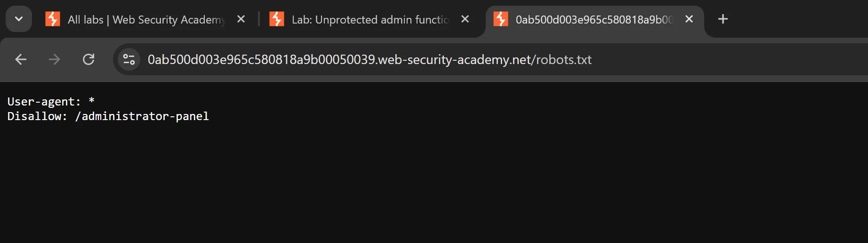Select the 0ab500d003e965c5 tab title
The width and height of the screenshot is (868, 243).
pos(594,20)
